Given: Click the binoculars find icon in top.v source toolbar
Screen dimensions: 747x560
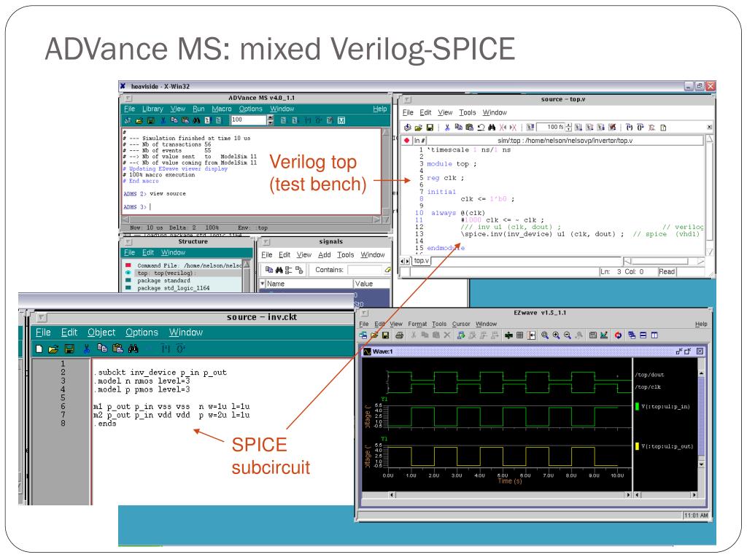Looking at the screenshot, I should pos(492,127).
